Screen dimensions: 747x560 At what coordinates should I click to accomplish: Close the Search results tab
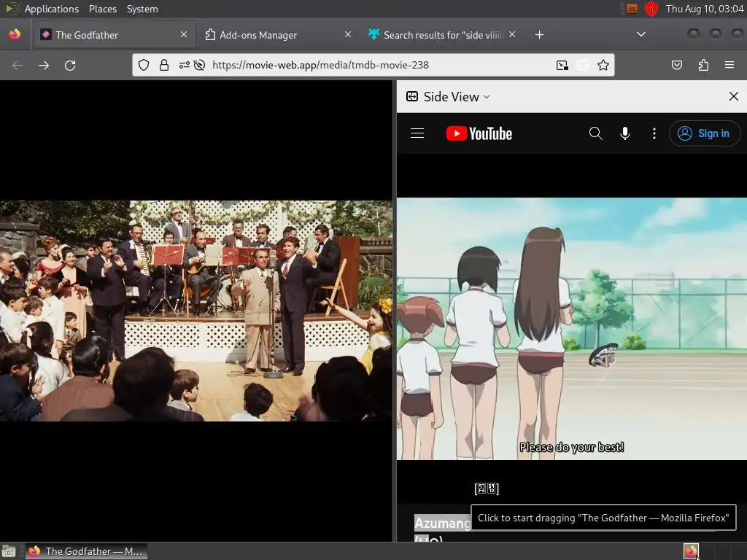pos(512,34)
